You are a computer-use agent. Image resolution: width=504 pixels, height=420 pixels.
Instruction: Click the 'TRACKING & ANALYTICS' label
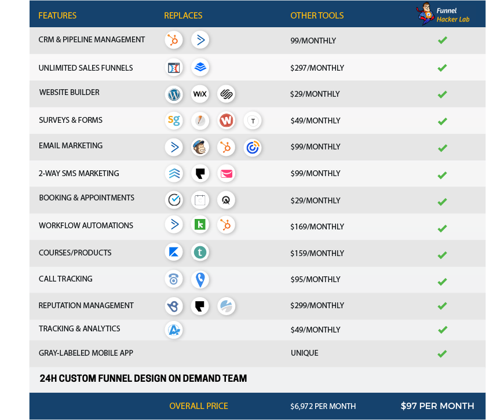click(x=79, y=328)
